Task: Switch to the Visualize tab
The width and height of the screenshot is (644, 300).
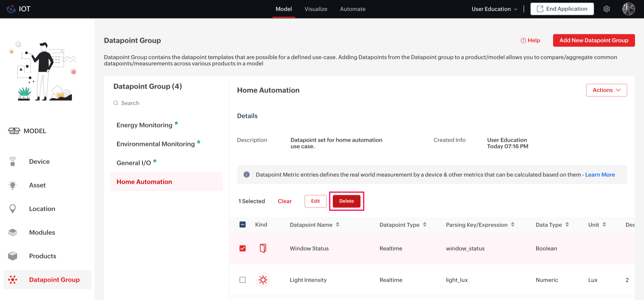Action: pos(316,9)
